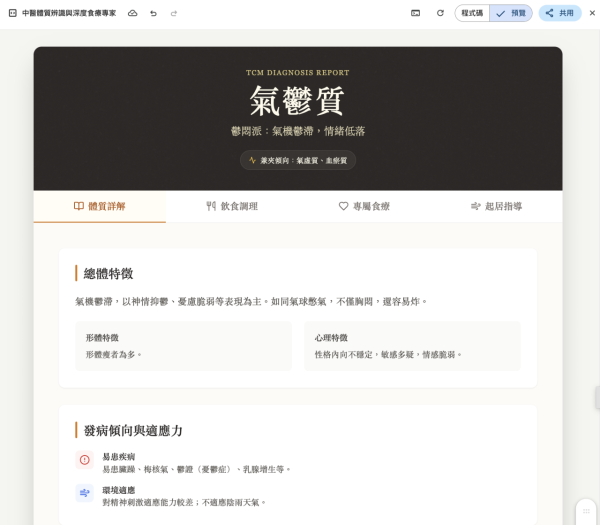Screen dimensions: 600x525
Task: Click the 環境適應 label
Action: (x=119, y=490)
